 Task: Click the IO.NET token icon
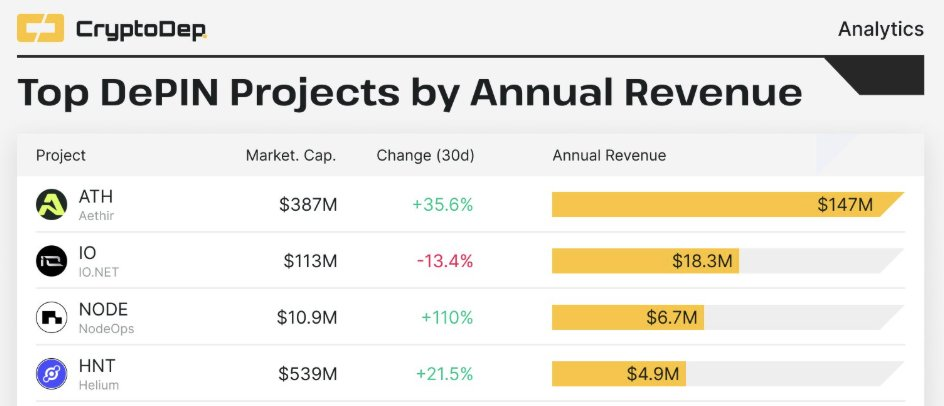51,261
